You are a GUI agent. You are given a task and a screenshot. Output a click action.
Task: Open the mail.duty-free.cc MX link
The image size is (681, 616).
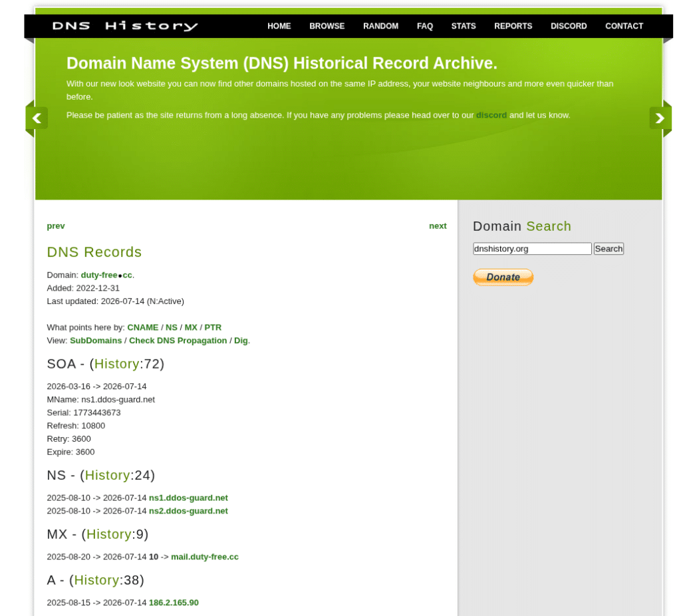click(x=205, y=557)
